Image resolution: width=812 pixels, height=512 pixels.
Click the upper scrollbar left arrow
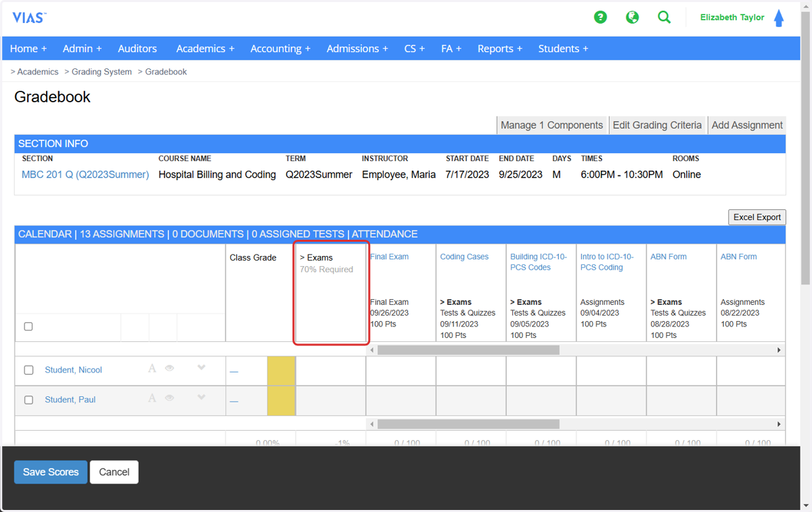tap(371, 350)
